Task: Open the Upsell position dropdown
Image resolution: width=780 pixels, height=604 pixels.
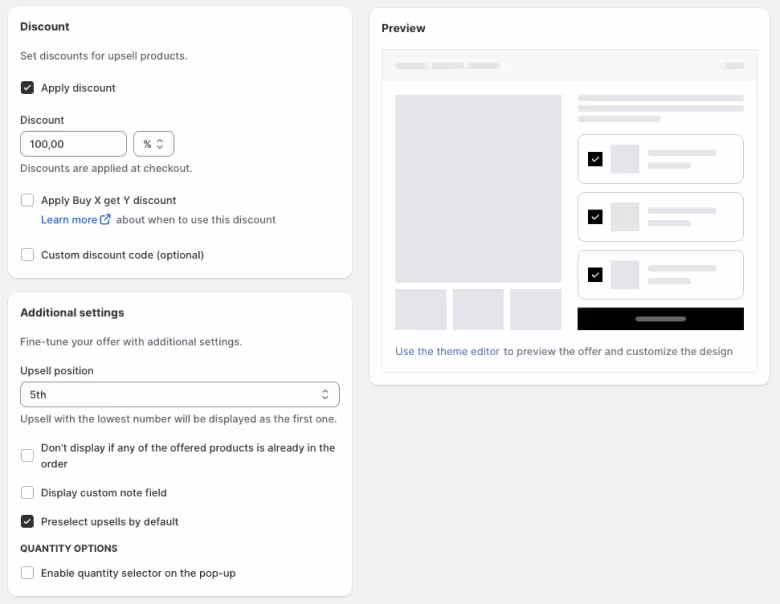Action: coord(180,395)
